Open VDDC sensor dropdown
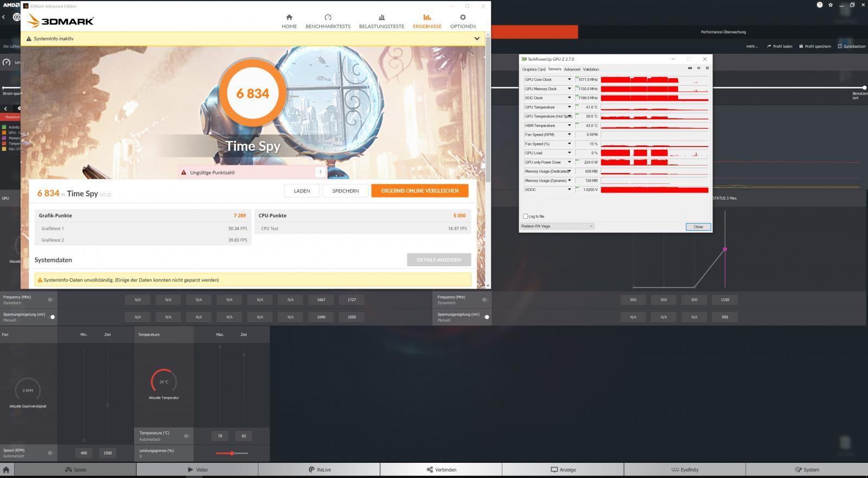 569,190
